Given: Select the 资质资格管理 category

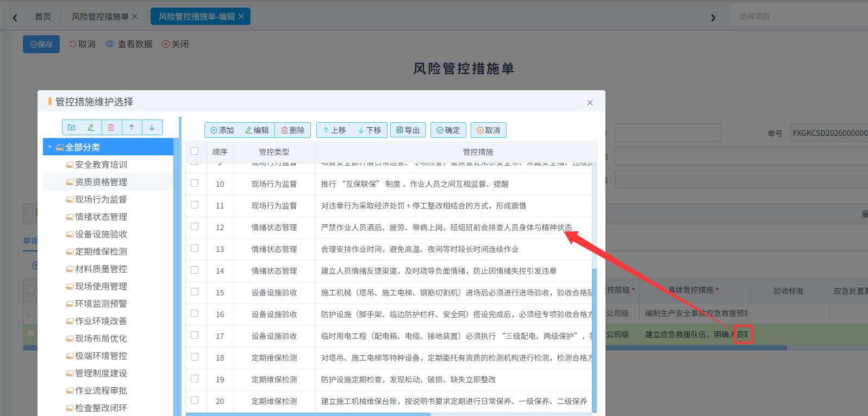Looking at the screenshot, I should click(x=101, y=182).
